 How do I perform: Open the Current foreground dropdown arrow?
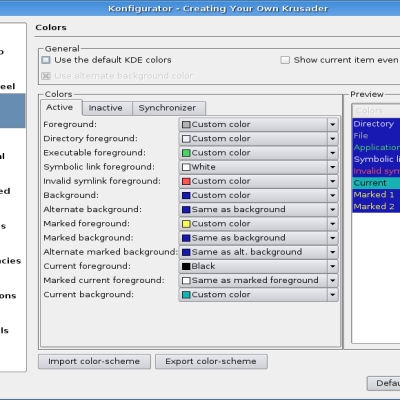pyautogui.click(x=332, y=266)
